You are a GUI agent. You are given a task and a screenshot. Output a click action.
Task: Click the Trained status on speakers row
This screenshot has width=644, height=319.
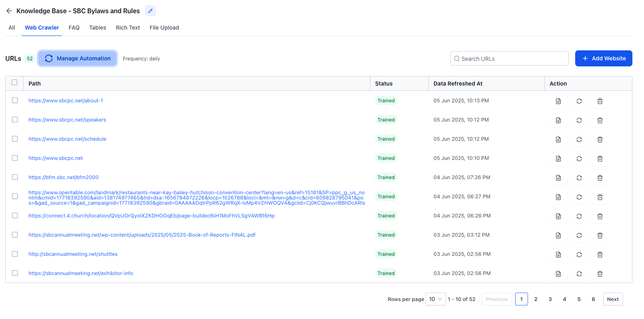click(386, 120)
